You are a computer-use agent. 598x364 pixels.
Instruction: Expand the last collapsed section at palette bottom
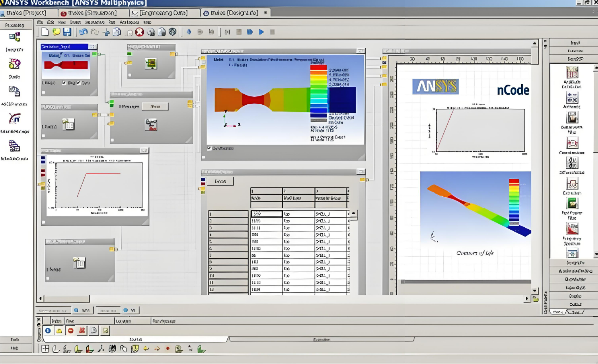(x=575, y=304)
